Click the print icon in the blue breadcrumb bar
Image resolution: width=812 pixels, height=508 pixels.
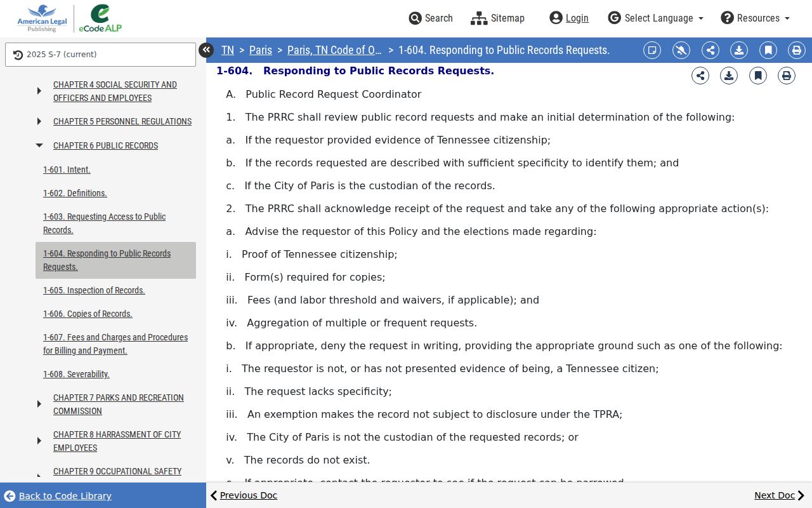pyautogui.click(x=797, y=50)
